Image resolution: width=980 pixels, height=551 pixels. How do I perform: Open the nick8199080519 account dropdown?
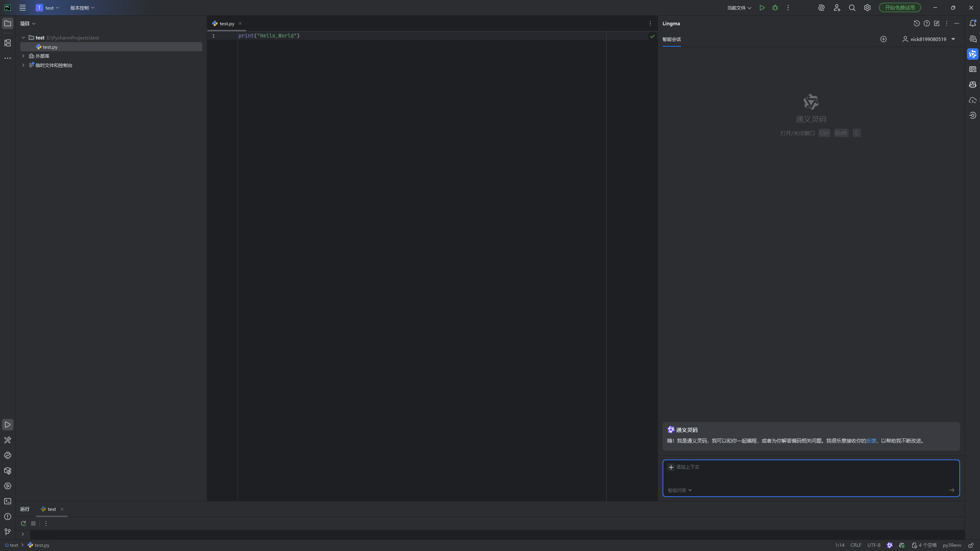pos(929,39)
